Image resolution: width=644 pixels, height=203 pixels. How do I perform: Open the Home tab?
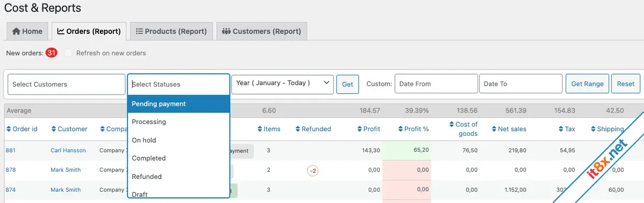click(x=27, y=31)
